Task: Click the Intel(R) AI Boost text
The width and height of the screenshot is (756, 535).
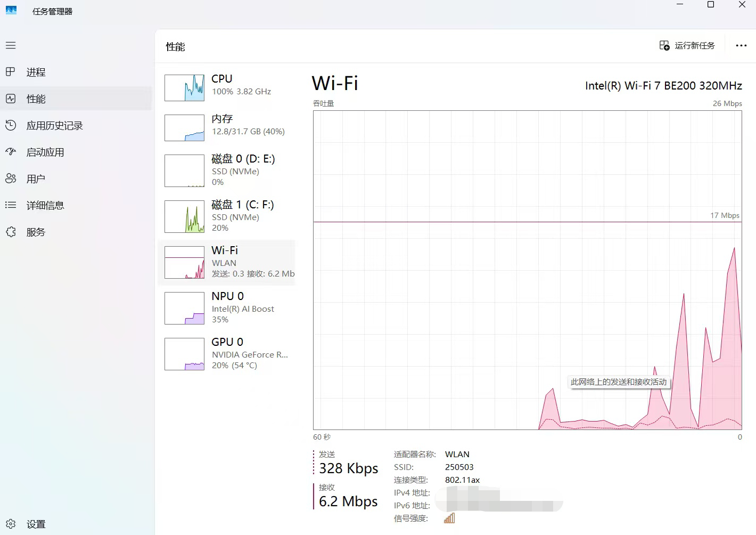Action: tap(243, 309)
